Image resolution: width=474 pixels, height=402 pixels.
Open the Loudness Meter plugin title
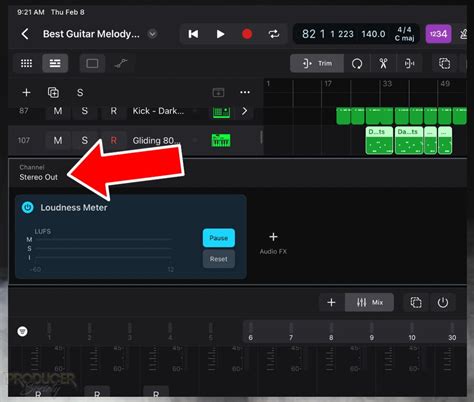[74, 208]
